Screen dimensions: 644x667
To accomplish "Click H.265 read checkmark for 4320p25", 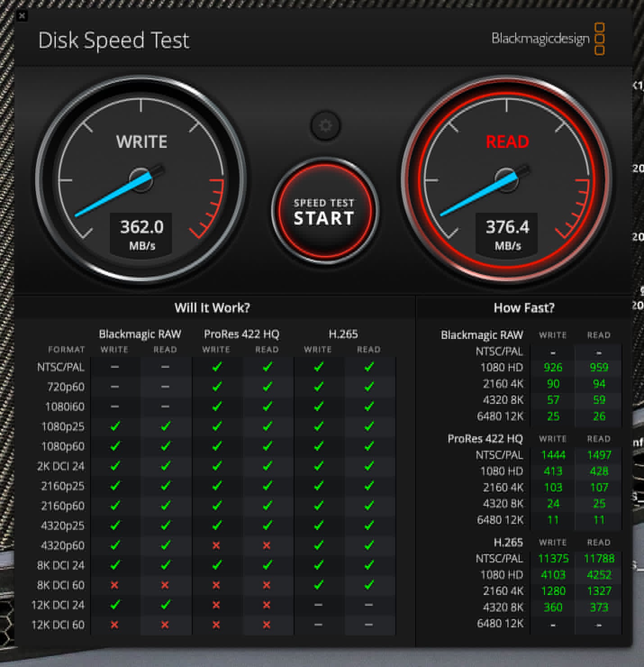I will [x=369, y=525].
